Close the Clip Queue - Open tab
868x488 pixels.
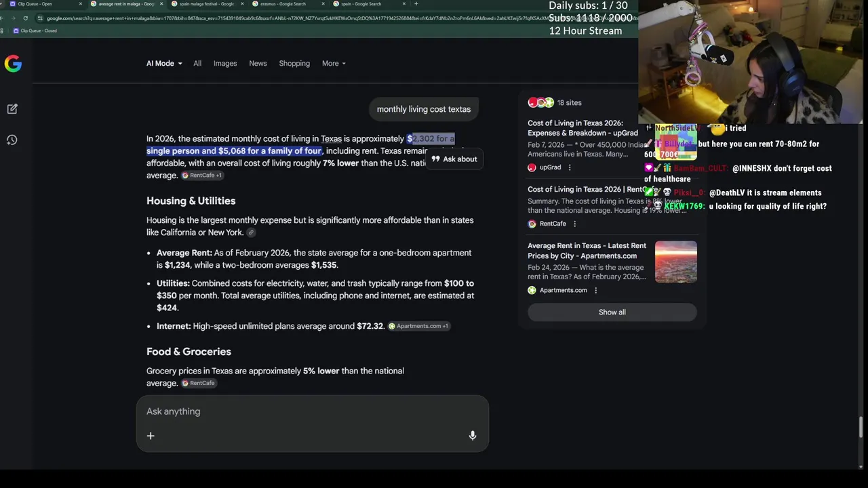[80, 4]
